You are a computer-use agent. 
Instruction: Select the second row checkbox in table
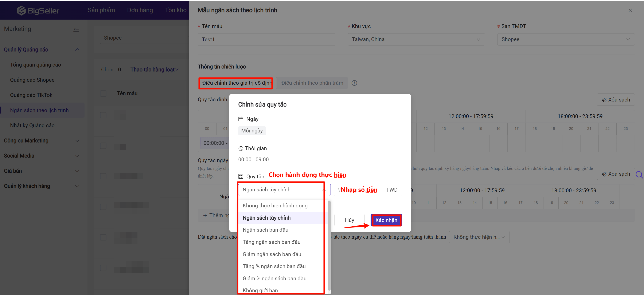coord(103,146)
